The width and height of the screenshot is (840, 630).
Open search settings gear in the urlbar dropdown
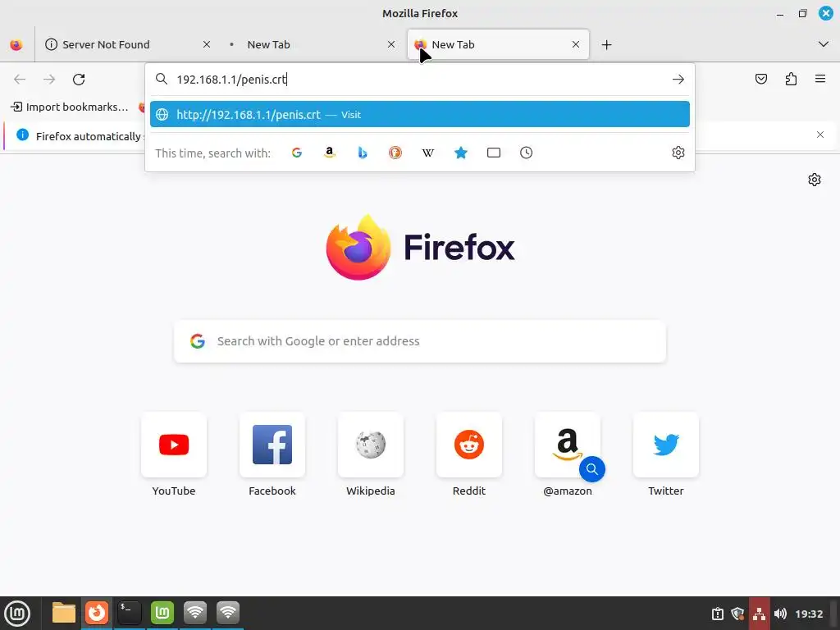tap(678, 153)
